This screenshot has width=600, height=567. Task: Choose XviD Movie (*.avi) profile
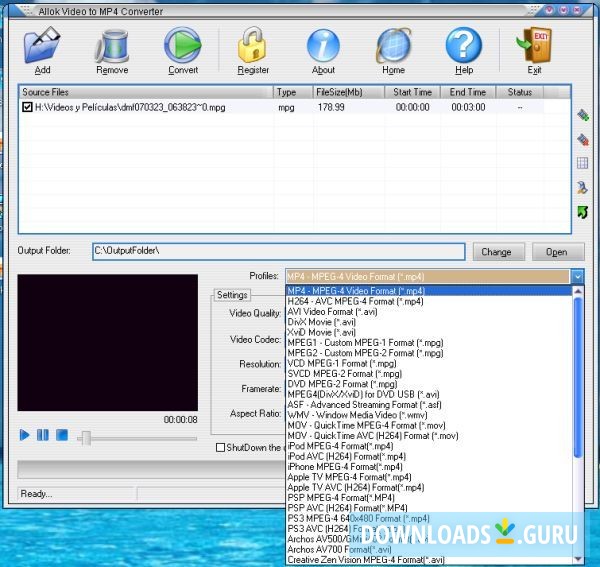coord(430,332)
